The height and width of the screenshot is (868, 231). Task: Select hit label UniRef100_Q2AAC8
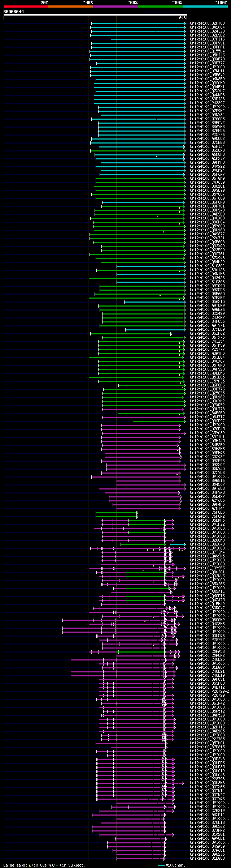pyautogui.click(x=207, y=119)
